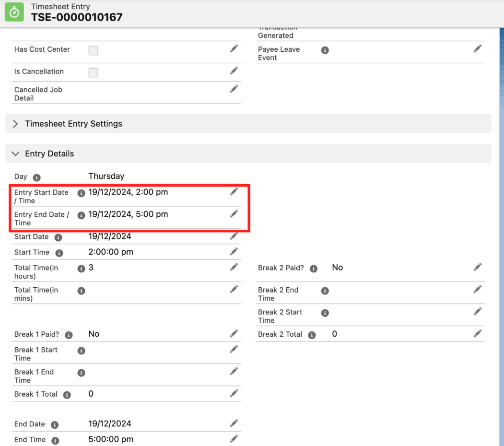Edit Total Time(in hours) with pencil icon
This screenshot has width=504, height=446.
pos(234,267)
